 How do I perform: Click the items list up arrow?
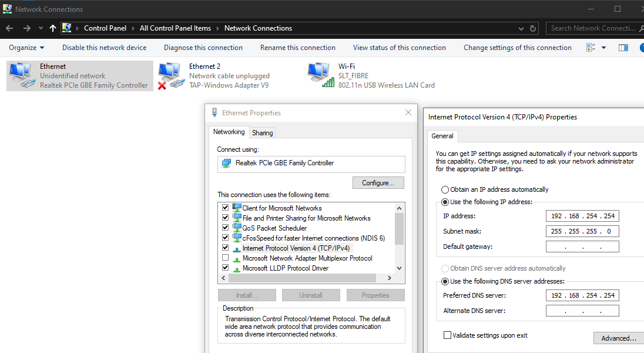399,208
